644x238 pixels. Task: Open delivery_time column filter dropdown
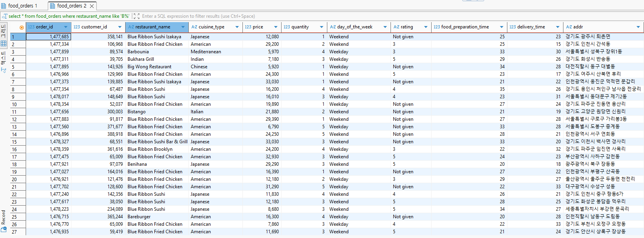pos(558,27)
